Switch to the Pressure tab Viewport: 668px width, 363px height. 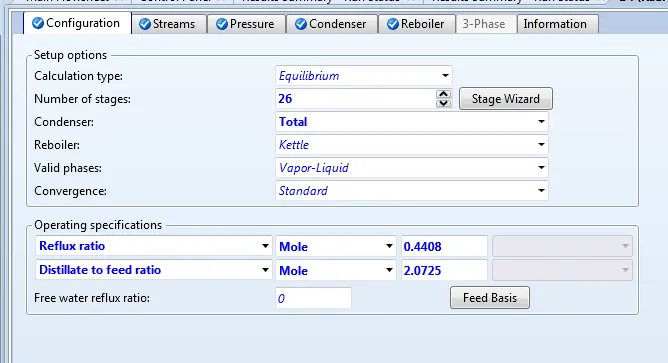pyautogui.click(x=246, y=24)
